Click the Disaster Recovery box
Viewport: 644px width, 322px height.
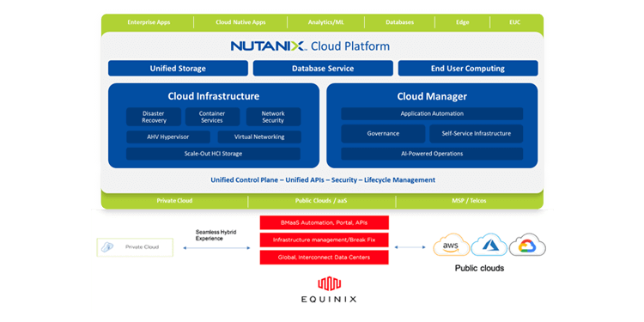[x=154, y=117]
